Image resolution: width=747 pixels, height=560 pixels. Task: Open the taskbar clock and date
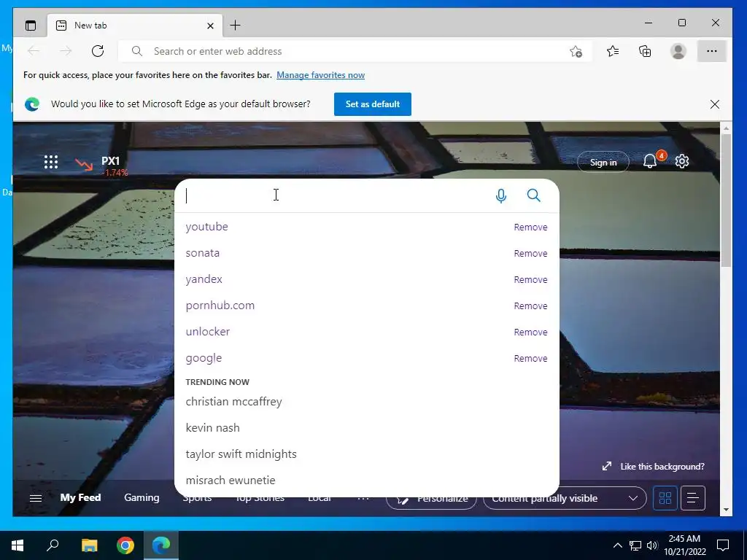(684, 545)
